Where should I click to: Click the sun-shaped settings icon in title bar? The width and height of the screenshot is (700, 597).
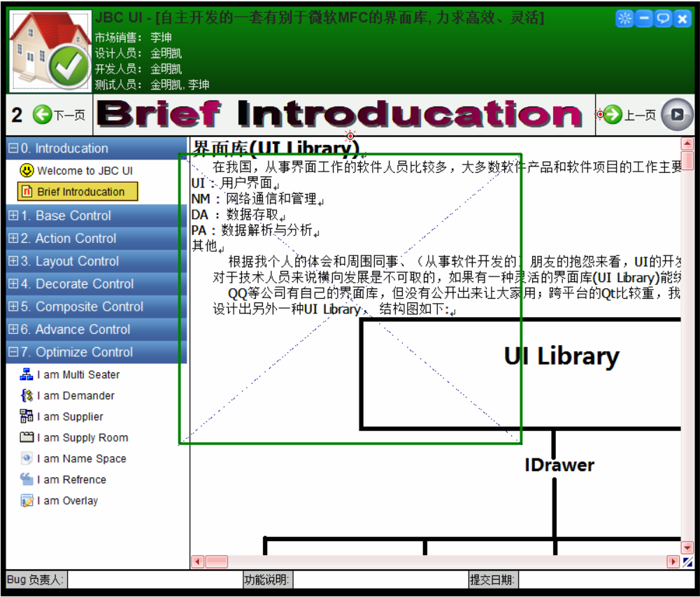tap(624, 19)
